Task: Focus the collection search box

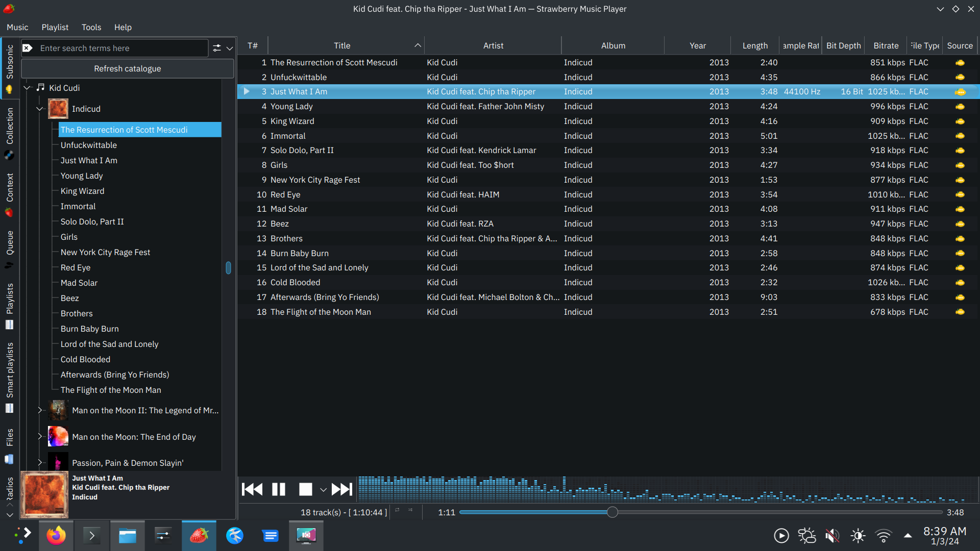Action: point(122,48)
